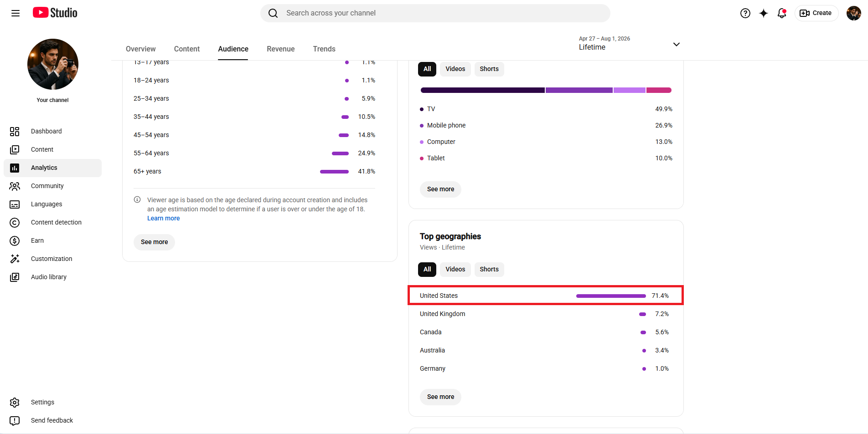The width and height of the screenshot is (868, 434).
Task: Click the Australia geography row
Action: tap(546, 351)
